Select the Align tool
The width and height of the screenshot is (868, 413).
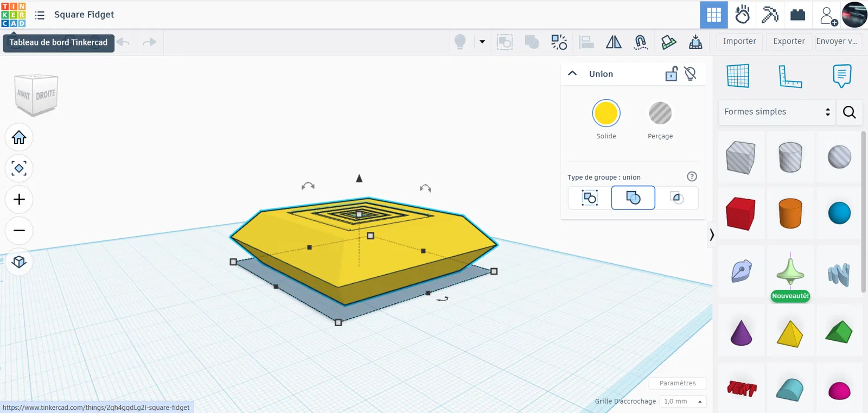(586, 42)
